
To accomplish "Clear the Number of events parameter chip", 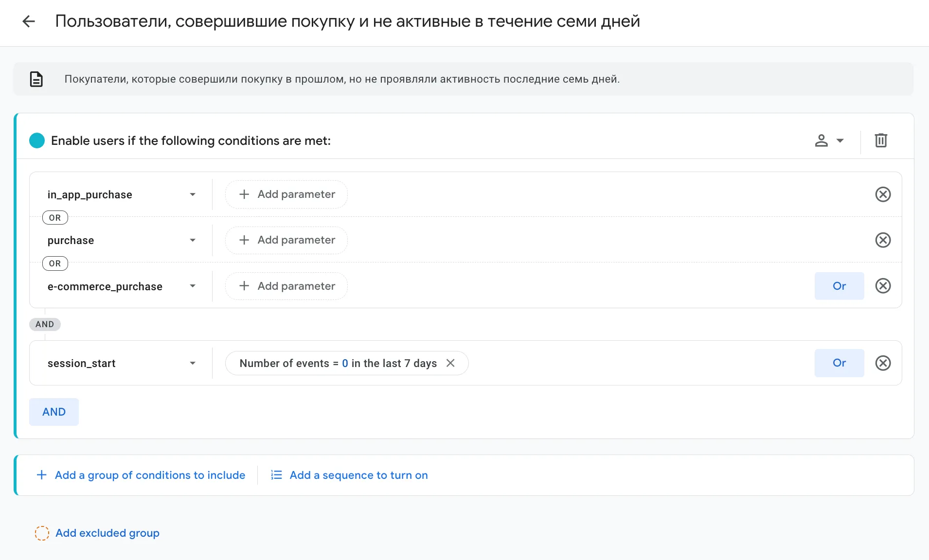I will coord(450,363).
